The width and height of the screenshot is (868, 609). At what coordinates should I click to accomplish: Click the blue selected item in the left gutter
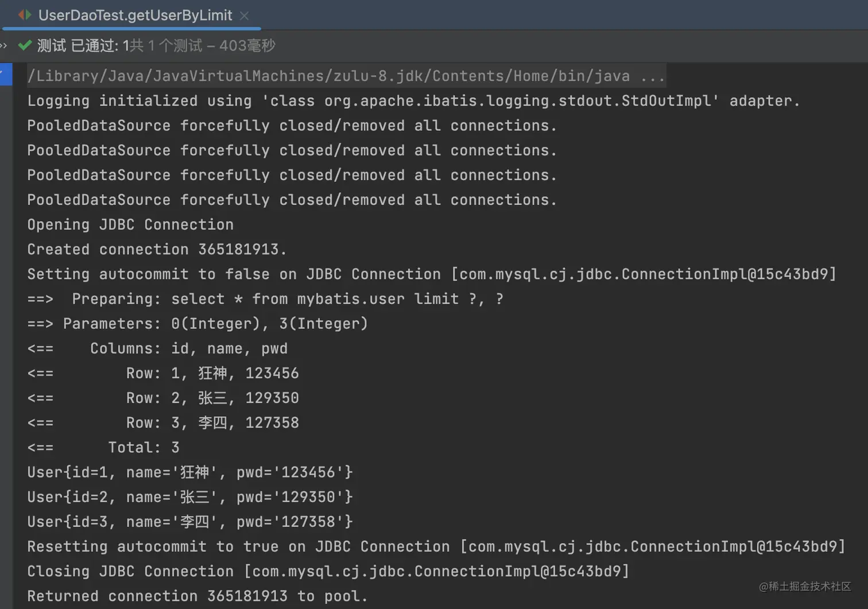(6, 75)
